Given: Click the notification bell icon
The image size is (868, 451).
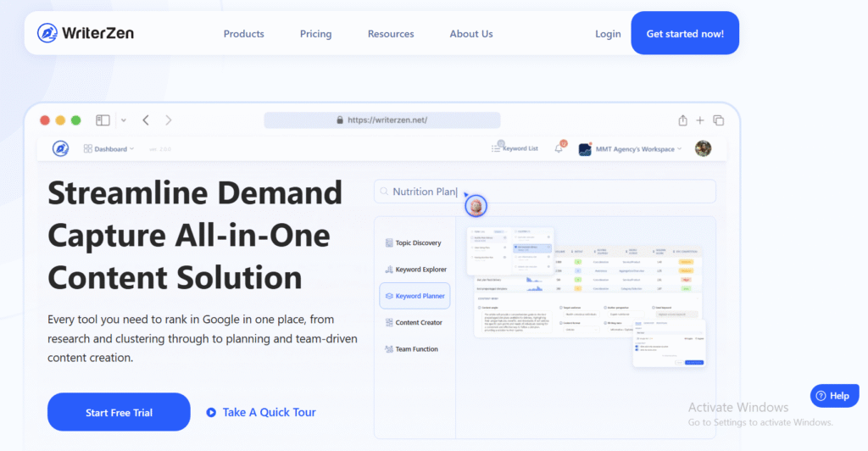Looking at the screenshot, I should tap(559, 148).
